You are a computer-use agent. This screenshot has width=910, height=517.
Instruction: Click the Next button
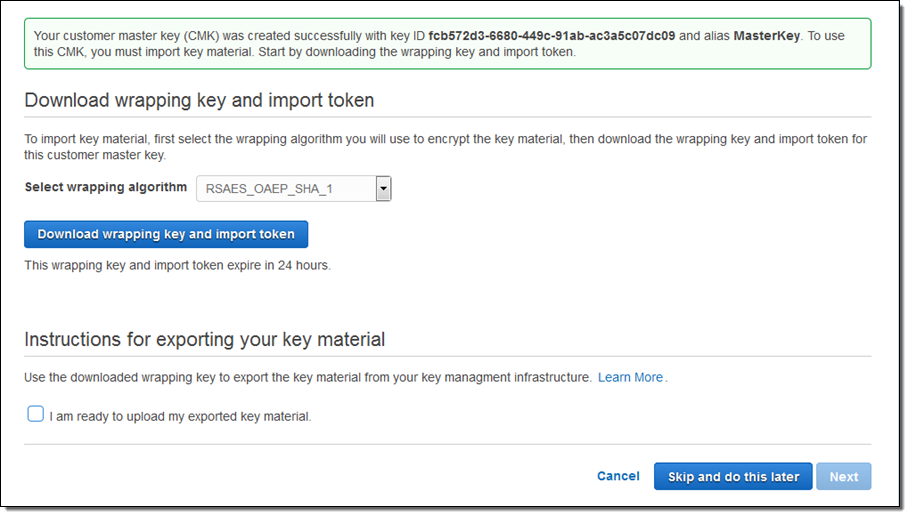click(843, 476)
